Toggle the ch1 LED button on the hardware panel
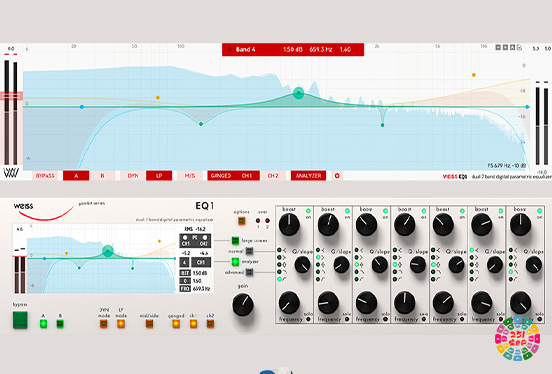 click(193, 323)
